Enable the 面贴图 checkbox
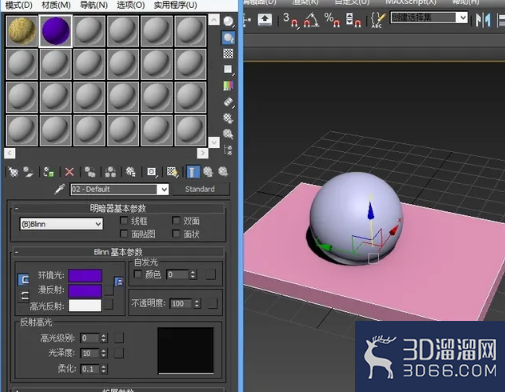 [x=124, y=234]
